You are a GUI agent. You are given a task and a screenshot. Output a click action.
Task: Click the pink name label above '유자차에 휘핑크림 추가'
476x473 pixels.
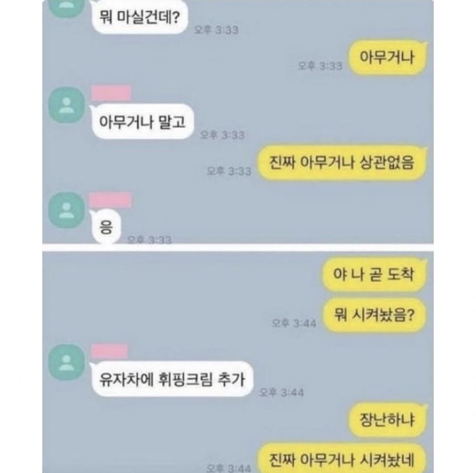tap(109, 352)
